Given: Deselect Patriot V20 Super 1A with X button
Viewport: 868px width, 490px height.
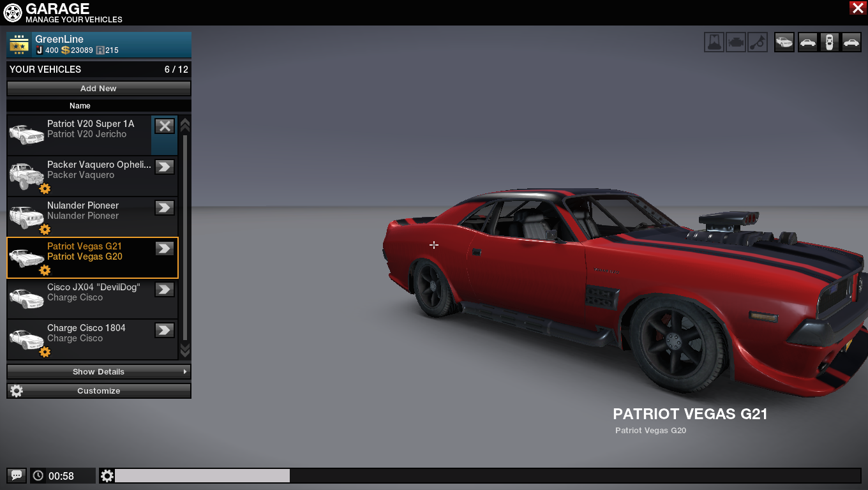Looking at the screenshot, I should coord(165,126).
